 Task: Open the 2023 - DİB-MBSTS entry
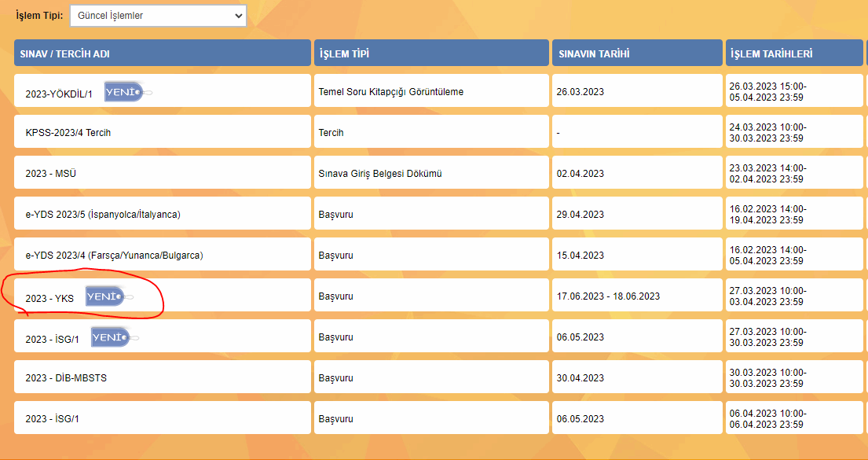pos(66,378)
